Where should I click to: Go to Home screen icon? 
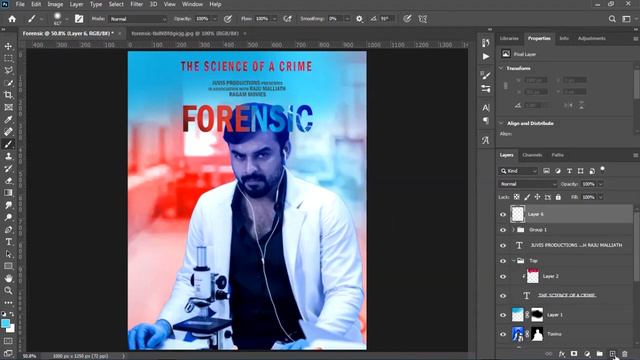pyautogui.click(x=12, y=19)
